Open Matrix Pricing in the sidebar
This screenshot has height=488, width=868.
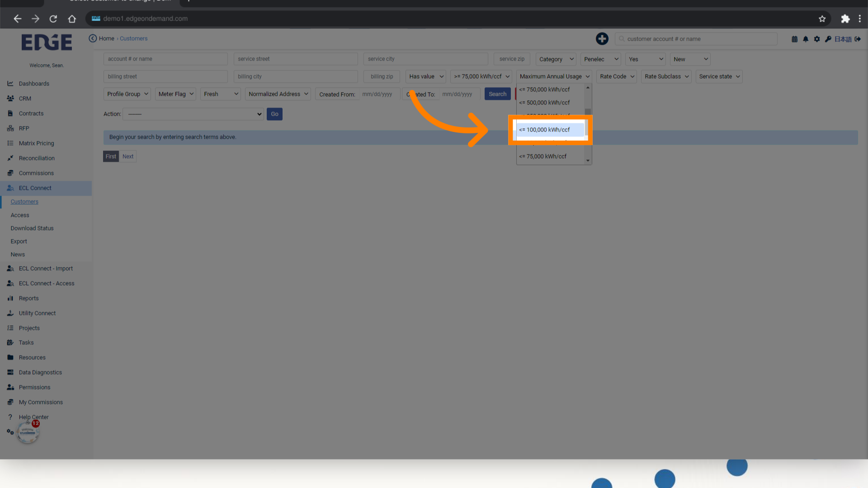(36, 143)
